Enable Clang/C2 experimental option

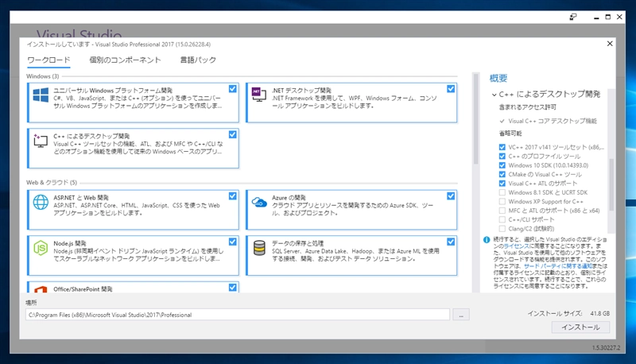tap(502, 229)
